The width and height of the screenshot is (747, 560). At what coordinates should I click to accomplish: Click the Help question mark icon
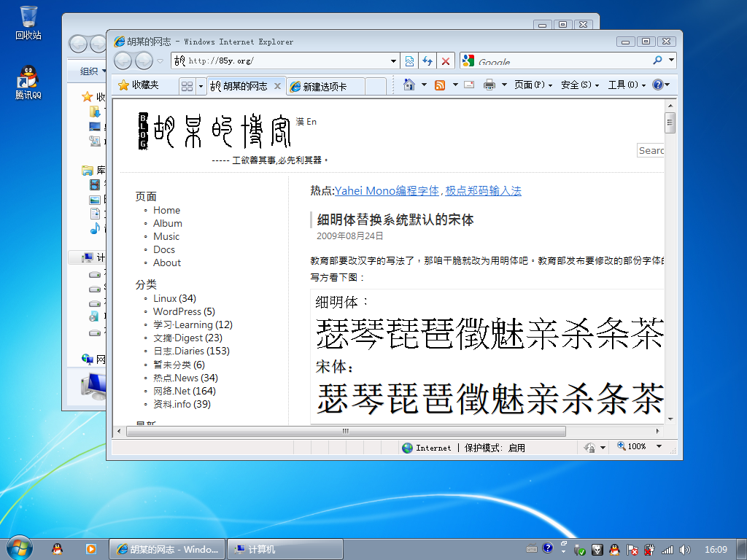tap(658, 85)
